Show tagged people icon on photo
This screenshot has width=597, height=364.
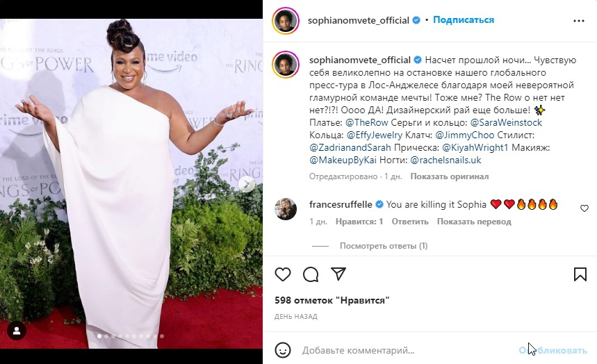pyautogui.click(x=17, y=331)
